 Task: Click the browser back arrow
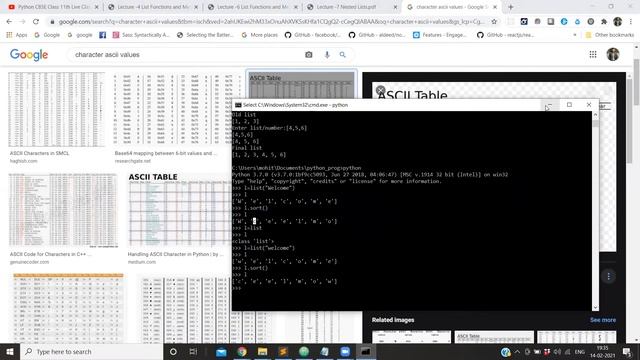pyautogui.click(x=9, y=22)
